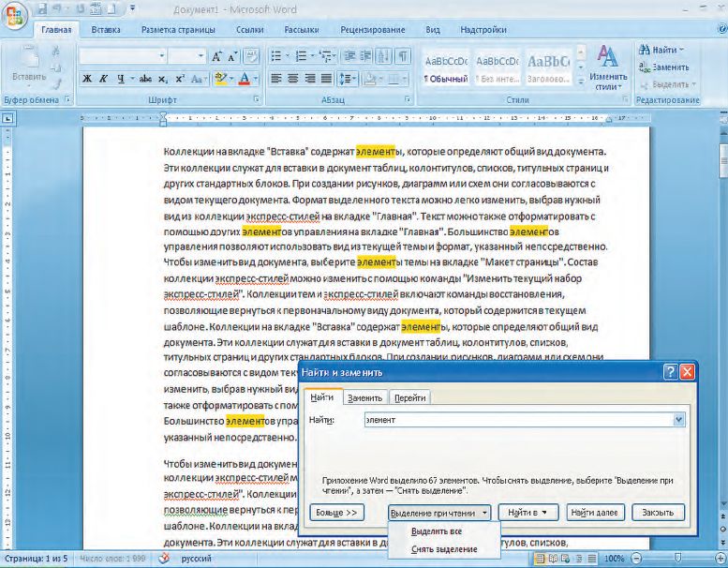This screenshot has height=568, width=728.
Task: Expand the Найти search field dropdown
Action: [x=678, y=420]
